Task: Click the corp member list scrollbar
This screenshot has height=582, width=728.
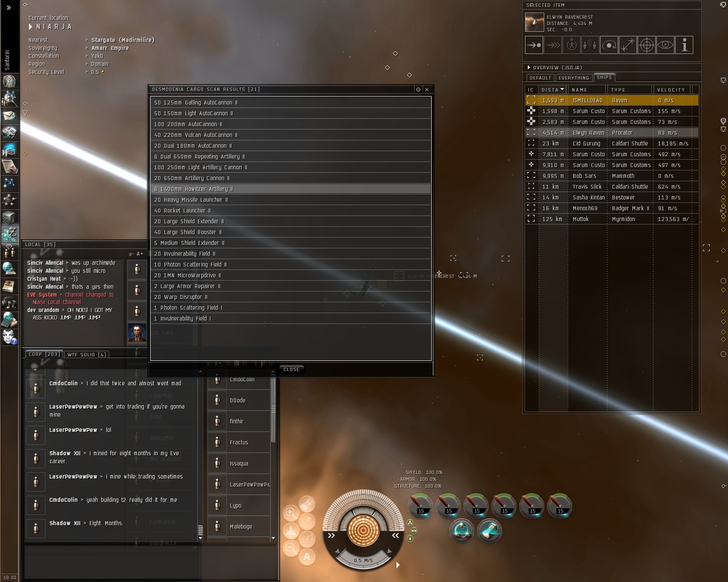Action: click(x=273, y=408)
